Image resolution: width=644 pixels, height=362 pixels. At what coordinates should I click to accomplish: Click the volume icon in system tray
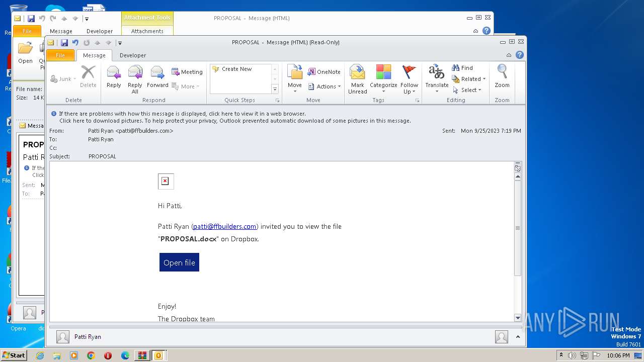(x=572, y=355)
